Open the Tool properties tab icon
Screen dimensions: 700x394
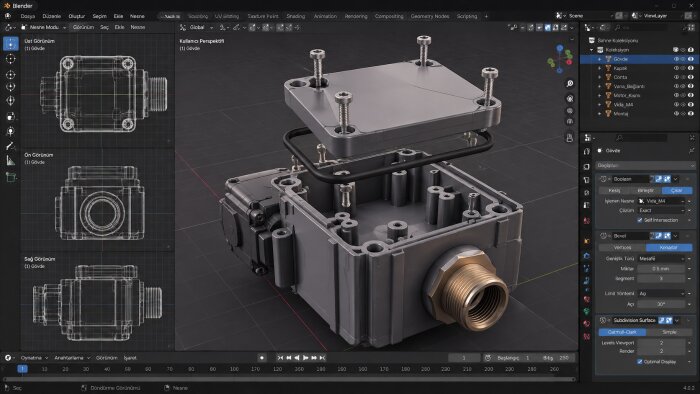[587, 152]
